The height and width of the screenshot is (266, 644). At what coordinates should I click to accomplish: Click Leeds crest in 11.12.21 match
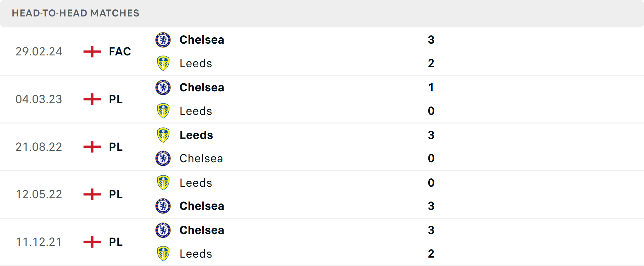tap(163, 254)
